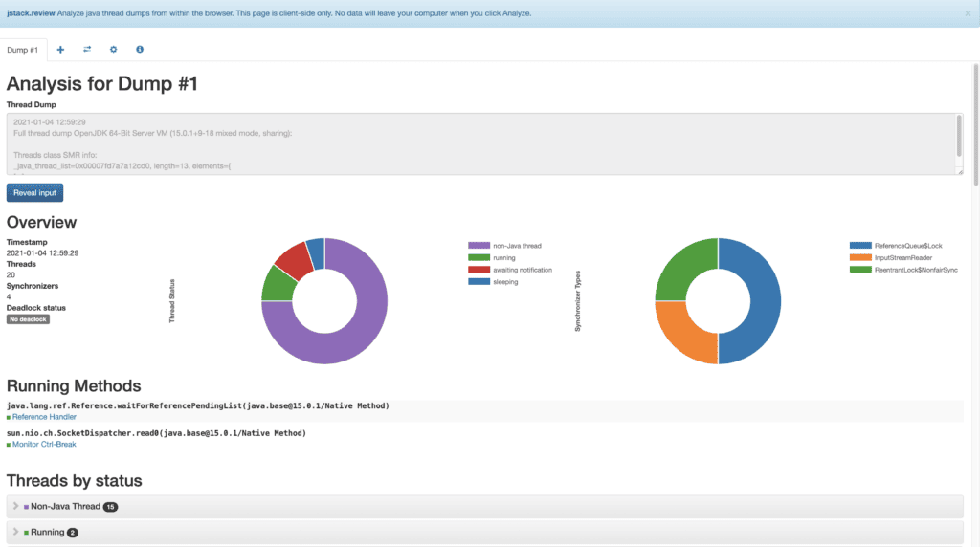
Task: Toggle running legend entry in chart
Action: [492, 257]
